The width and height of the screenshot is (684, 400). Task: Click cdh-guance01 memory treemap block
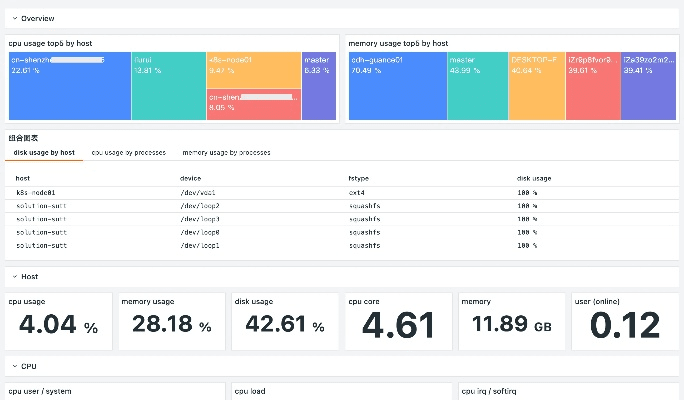click(x=397, y=86)
